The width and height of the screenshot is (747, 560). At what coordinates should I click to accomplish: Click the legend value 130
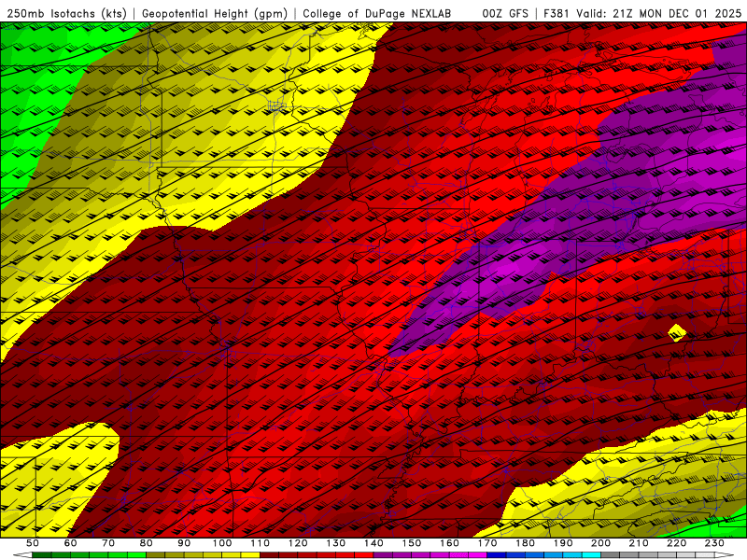(x=335, y=543)
